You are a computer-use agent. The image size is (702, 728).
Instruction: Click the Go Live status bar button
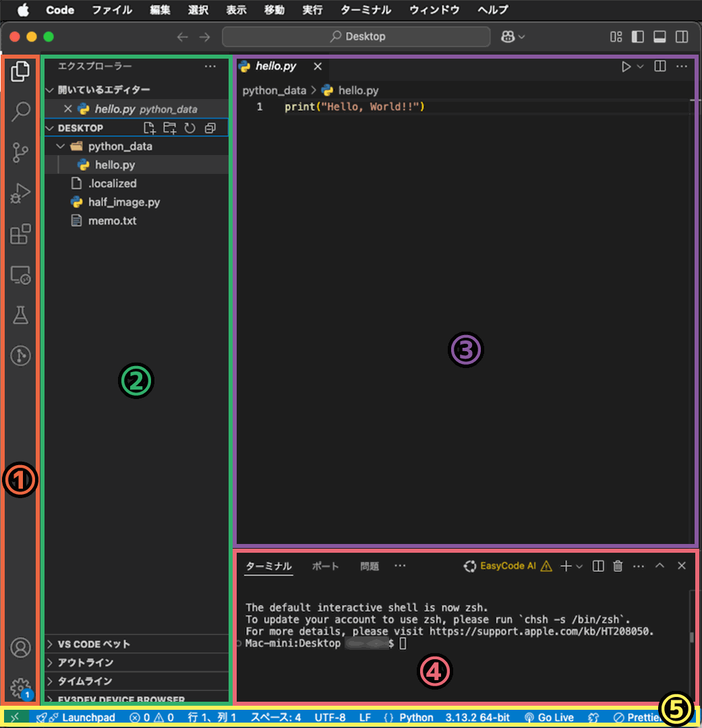pos(549,717)
